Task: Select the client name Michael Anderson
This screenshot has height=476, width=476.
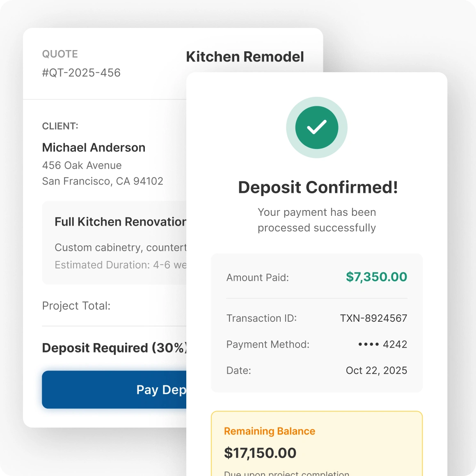Action: click(94, 148)
